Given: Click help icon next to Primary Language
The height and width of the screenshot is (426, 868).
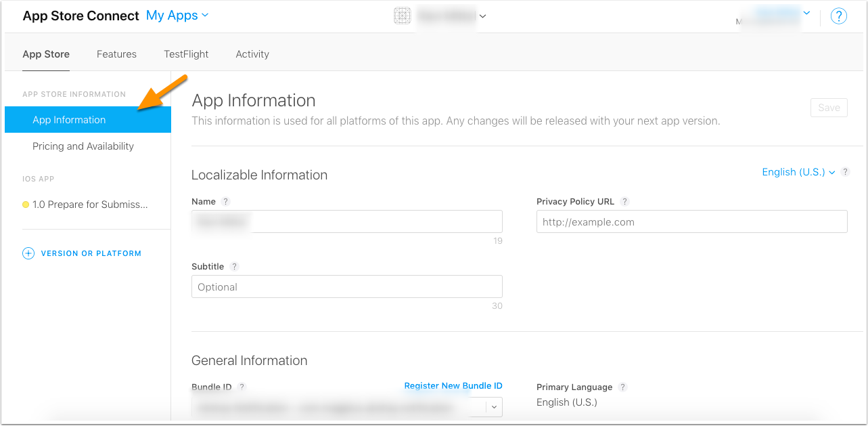Looking at the screenshot, I should coord(623,387).
